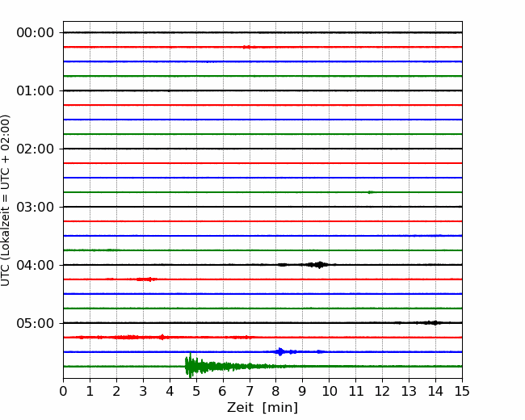
Task: Click x-axis tick label 10
Action: (330, 391)
